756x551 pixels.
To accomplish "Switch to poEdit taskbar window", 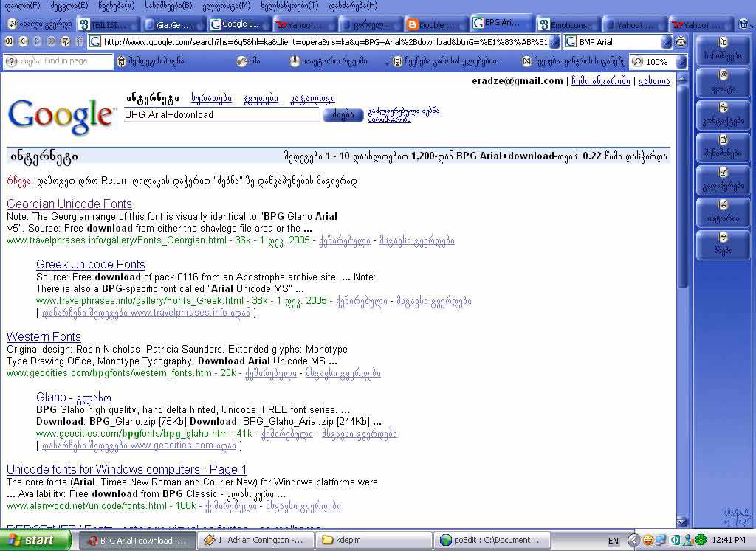I will [492, 541].
